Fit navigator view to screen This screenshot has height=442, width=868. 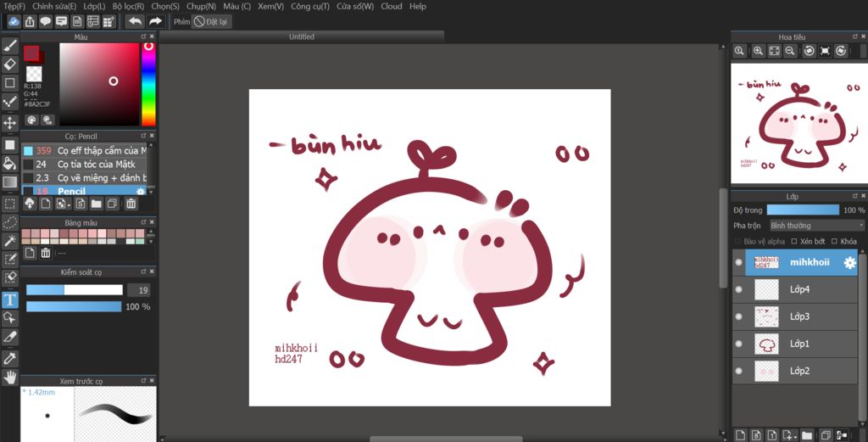(x=775, y=51)
